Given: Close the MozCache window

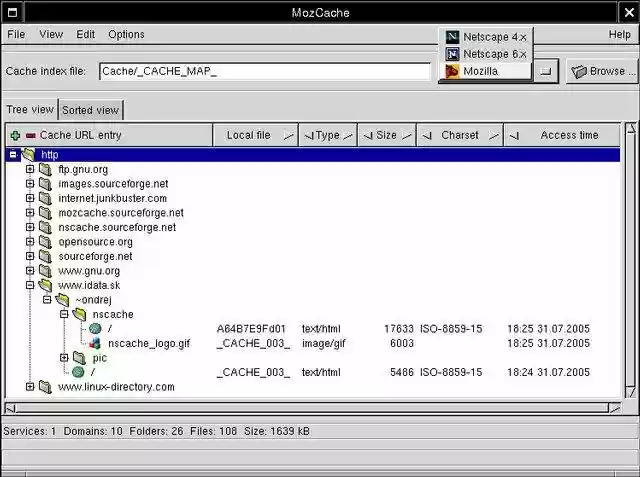Looking at the screenshot, I should point(629,13).
